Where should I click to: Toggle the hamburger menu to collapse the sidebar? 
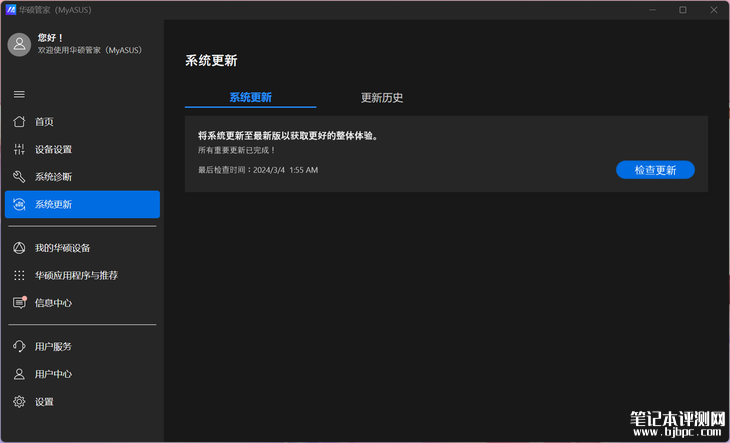pyautogui.click(x=19, y=94)
